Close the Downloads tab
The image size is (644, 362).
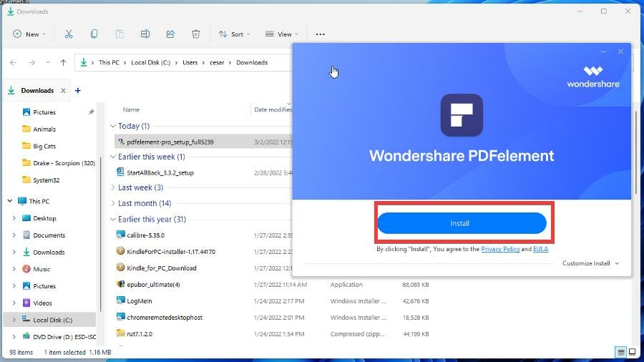point(63,90)
